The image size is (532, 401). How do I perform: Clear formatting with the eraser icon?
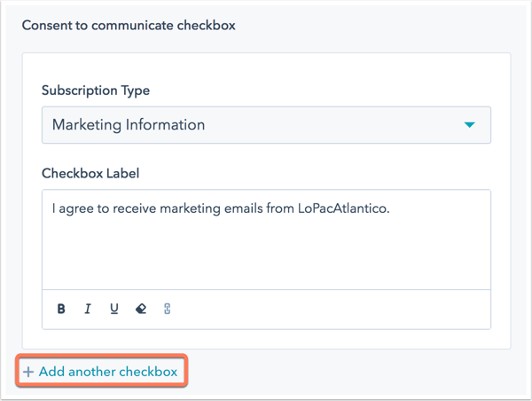coord(141,309)
